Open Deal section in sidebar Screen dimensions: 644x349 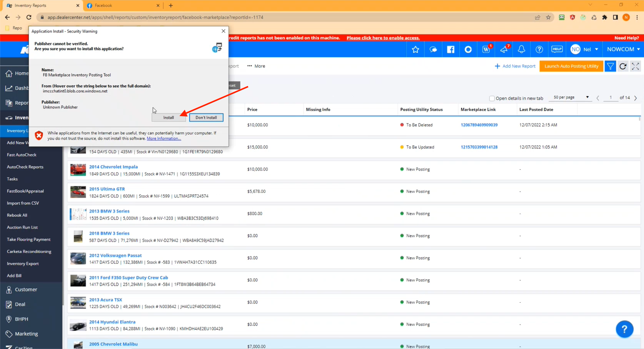(20, 304)
